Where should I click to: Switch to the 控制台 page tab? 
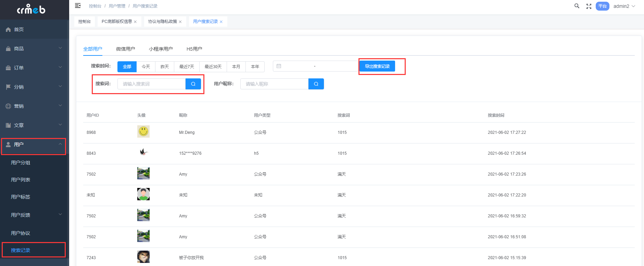coord(84,22)
